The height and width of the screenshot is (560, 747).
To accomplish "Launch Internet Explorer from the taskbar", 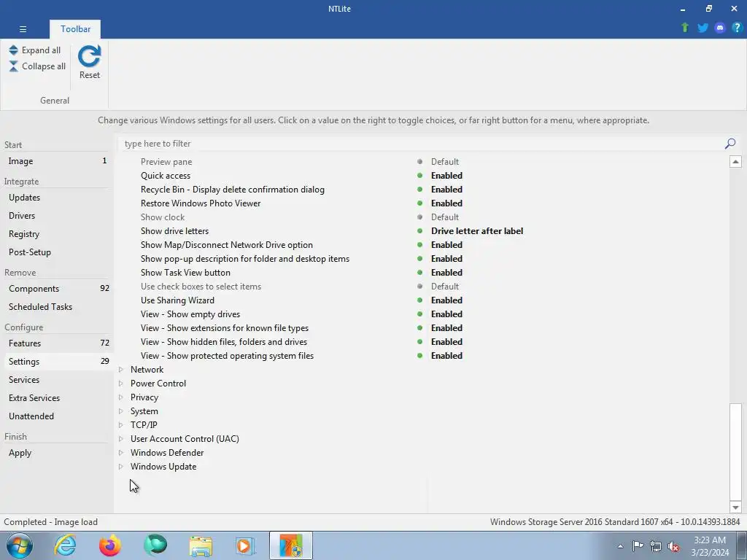I will tap(65, 545).
